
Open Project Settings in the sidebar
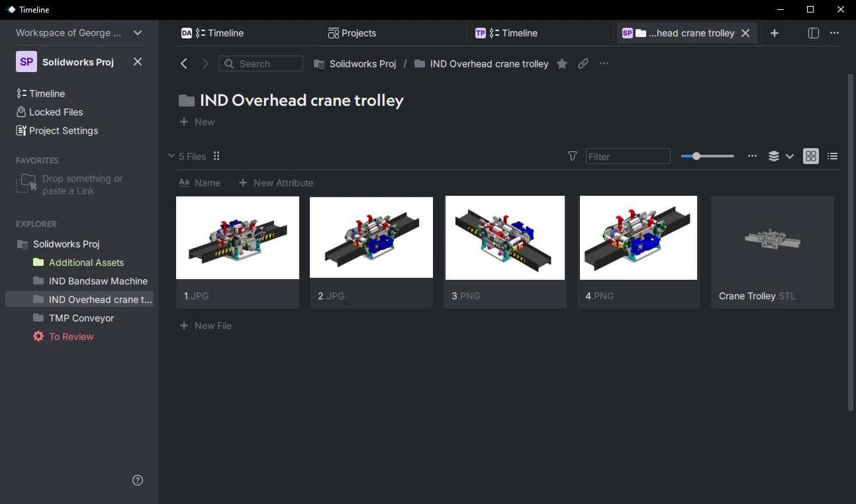[63, 130]
